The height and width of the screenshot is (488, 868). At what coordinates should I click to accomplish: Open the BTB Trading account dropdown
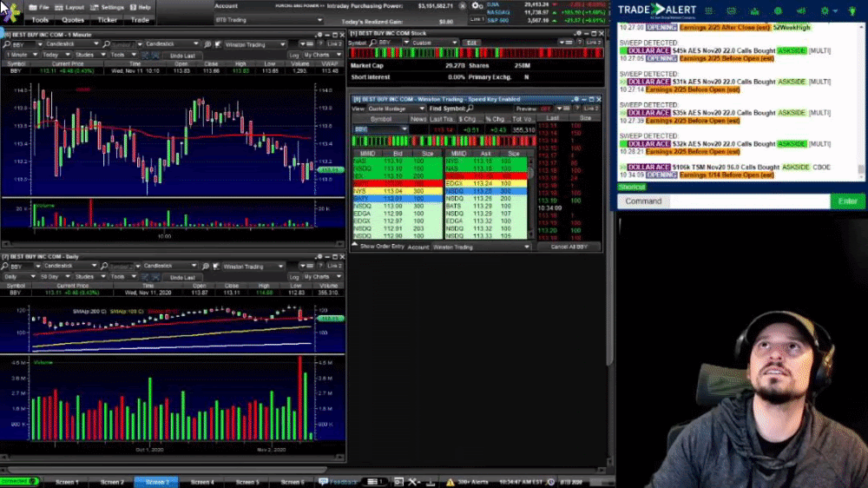pos(268,20)
